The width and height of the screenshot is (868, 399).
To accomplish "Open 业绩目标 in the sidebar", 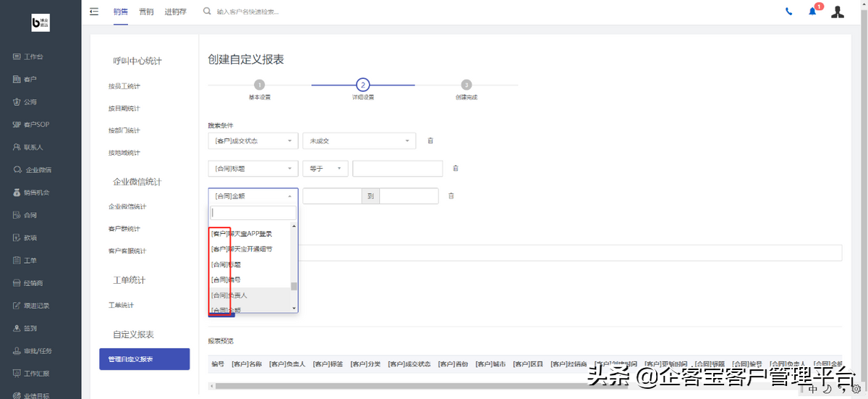I will pos(32,395).
